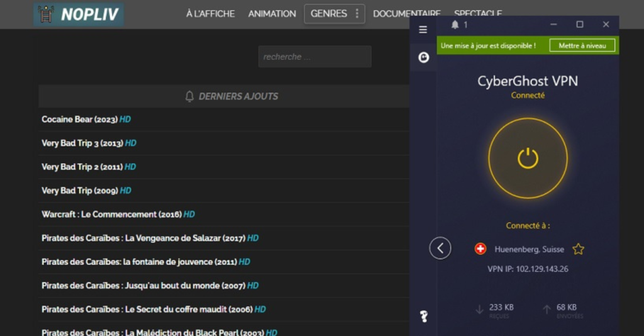Open the À L'AFFICHE menu item

tap(210, 14)
